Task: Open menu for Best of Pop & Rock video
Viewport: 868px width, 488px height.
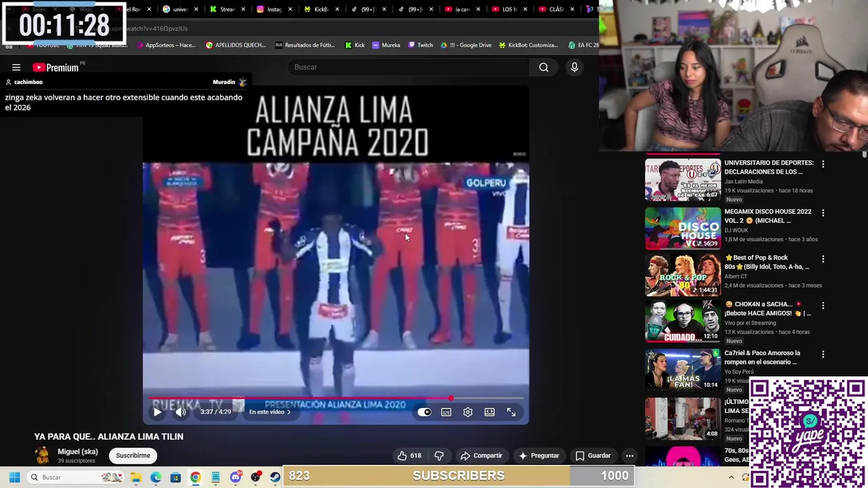Action: pyautogui.click(x=823, y=259)
